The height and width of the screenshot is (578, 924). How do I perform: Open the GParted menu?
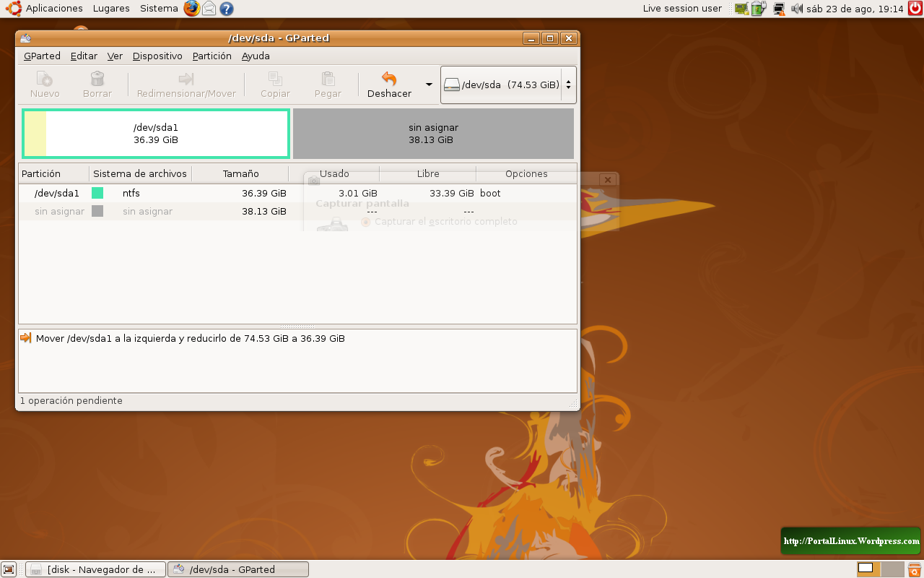click(42, 56)
